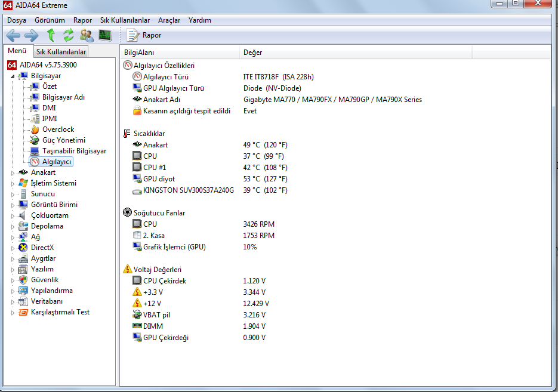Refresh using the green circular arrows icon

click(68, 35)
